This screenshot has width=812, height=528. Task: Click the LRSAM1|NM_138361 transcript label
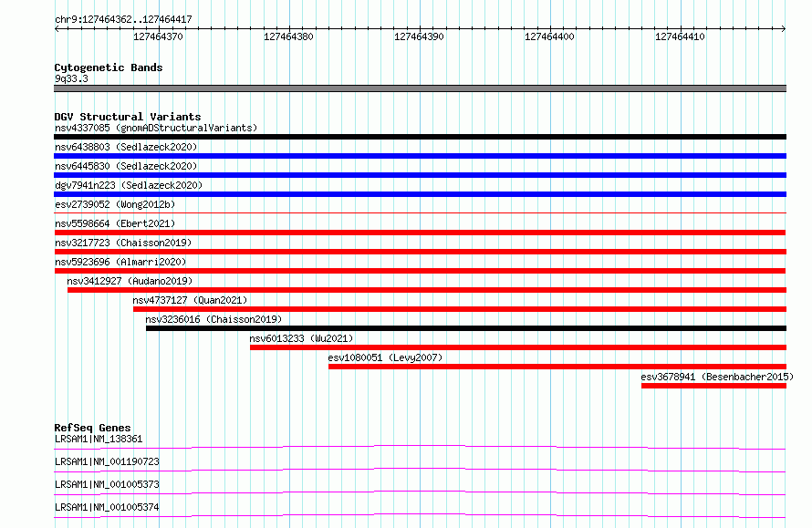pyautogui.click(x=99, y=439)
